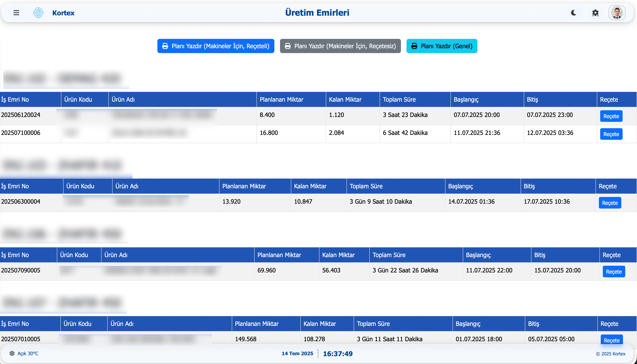637x364 pixels.
Task: Open Reçete for work order 202506120024
Action: click(611, 116)
